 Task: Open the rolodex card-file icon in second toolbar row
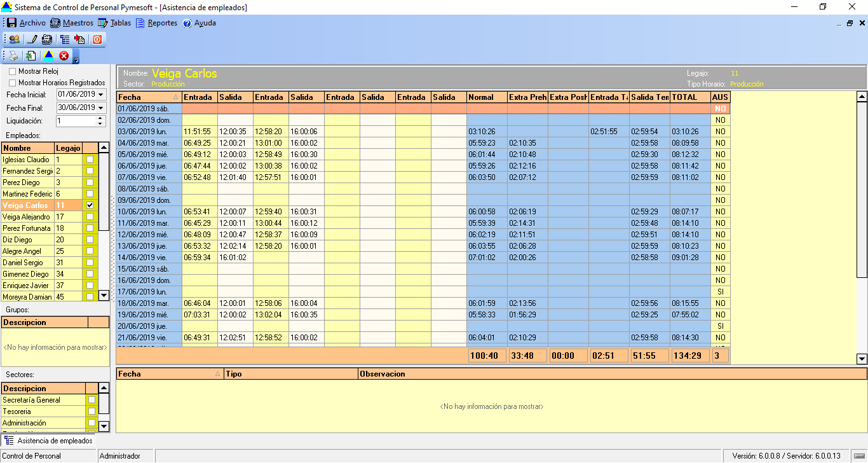click(46, 39)
